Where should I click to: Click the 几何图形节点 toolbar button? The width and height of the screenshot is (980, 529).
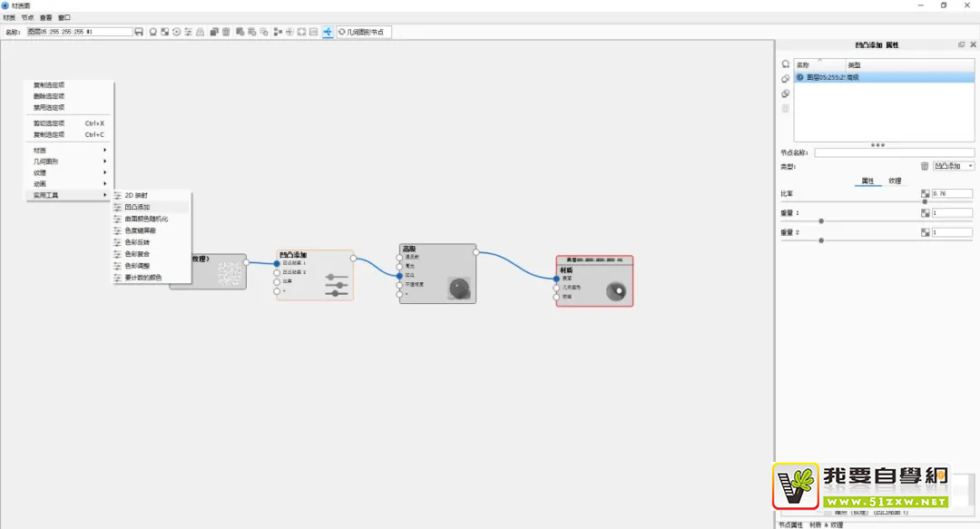coord(363,32)
